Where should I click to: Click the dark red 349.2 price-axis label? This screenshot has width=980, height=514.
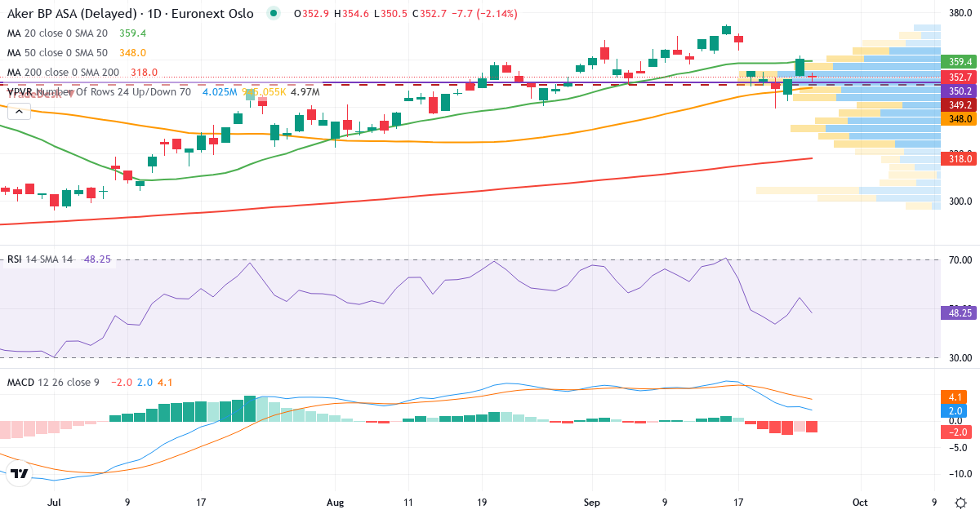[x=959, y=105]
